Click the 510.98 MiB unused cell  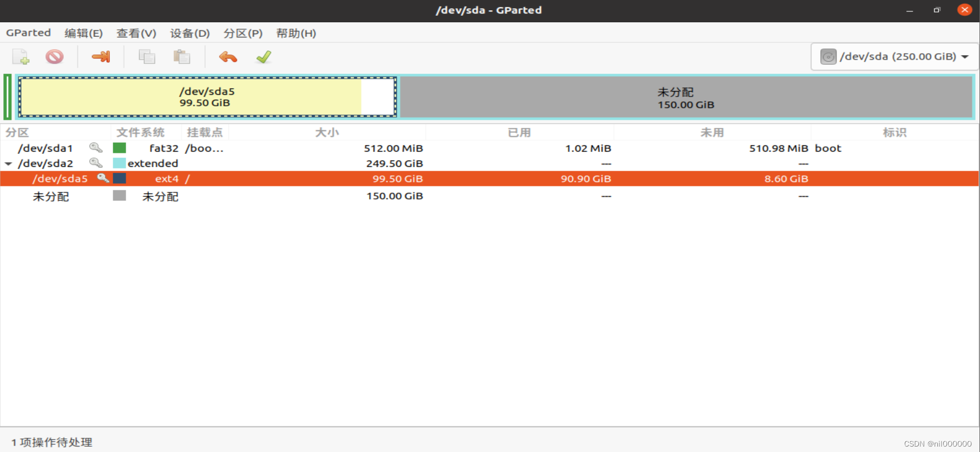[779, 148]
